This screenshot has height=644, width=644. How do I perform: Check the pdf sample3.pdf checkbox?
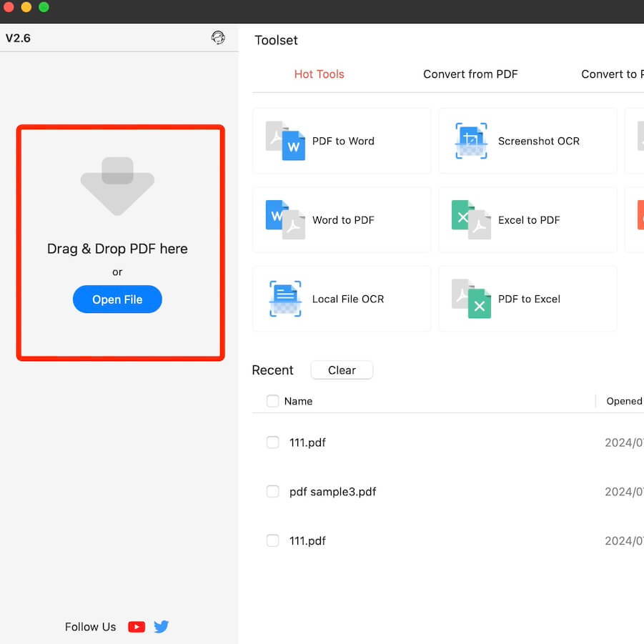coord(273,491)
